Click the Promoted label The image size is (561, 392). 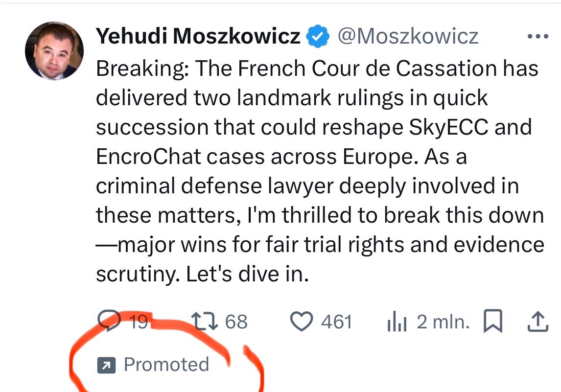166,365
